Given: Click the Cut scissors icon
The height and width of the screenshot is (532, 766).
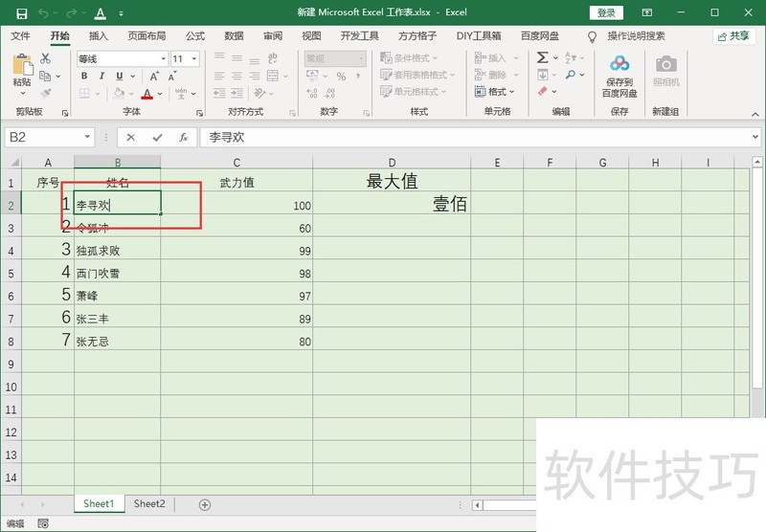Looking at the screenshot, I should (45, 58).
